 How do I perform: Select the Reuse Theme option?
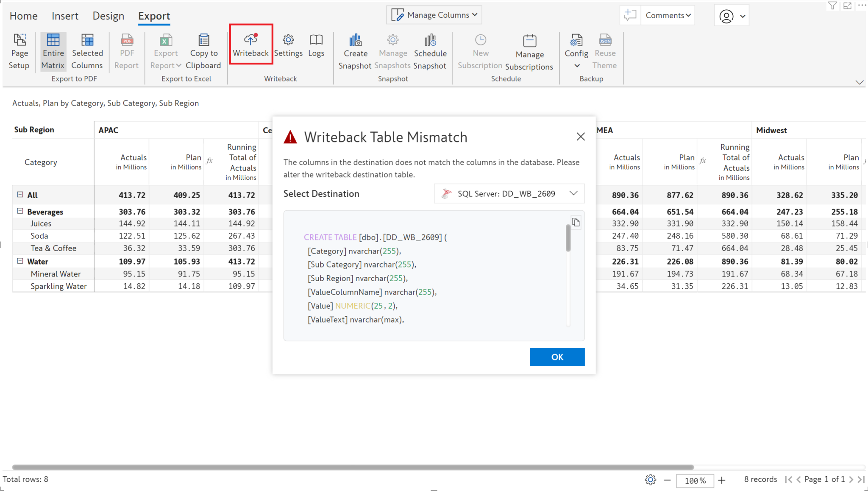pyautogui.click(x=605, y=51)
